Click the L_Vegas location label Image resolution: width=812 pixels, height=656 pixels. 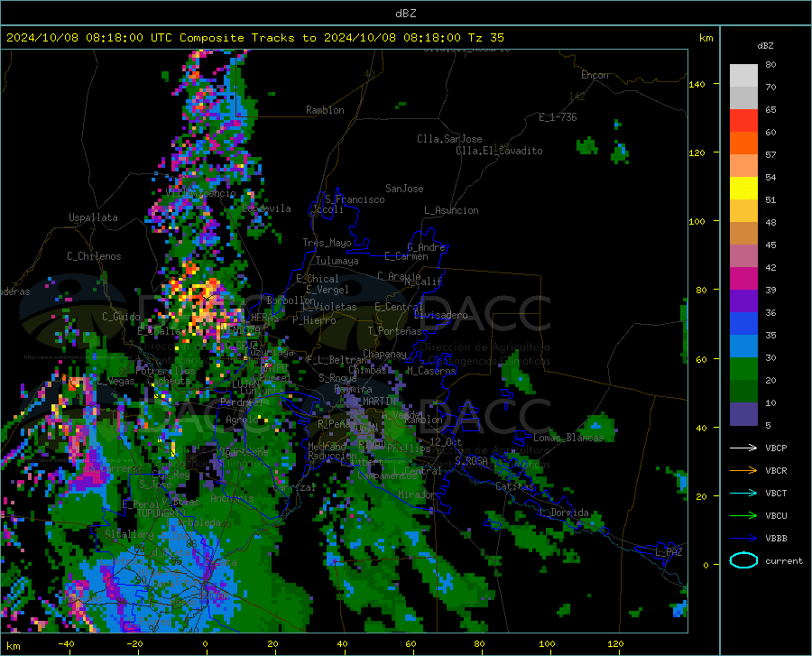[x=116, y=381]
